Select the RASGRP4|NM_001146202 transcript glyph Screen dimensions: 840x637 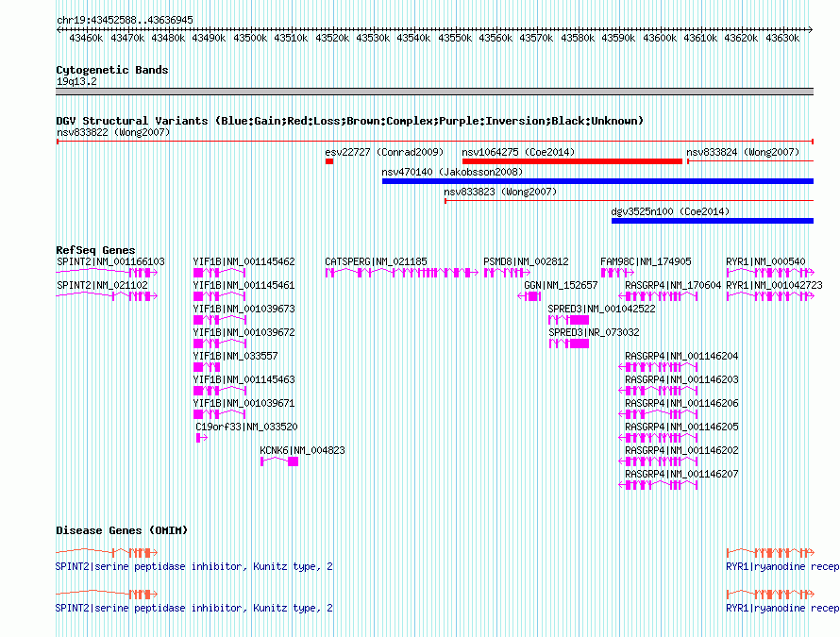659,461
